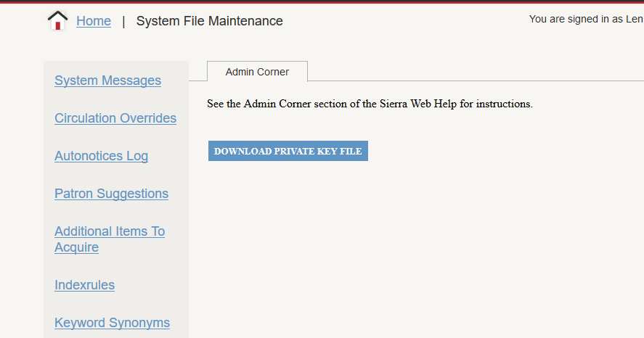Click the 'You are signed in as' text
The width and height of the screenshot is (644, 338).
[x=576, y=20]
